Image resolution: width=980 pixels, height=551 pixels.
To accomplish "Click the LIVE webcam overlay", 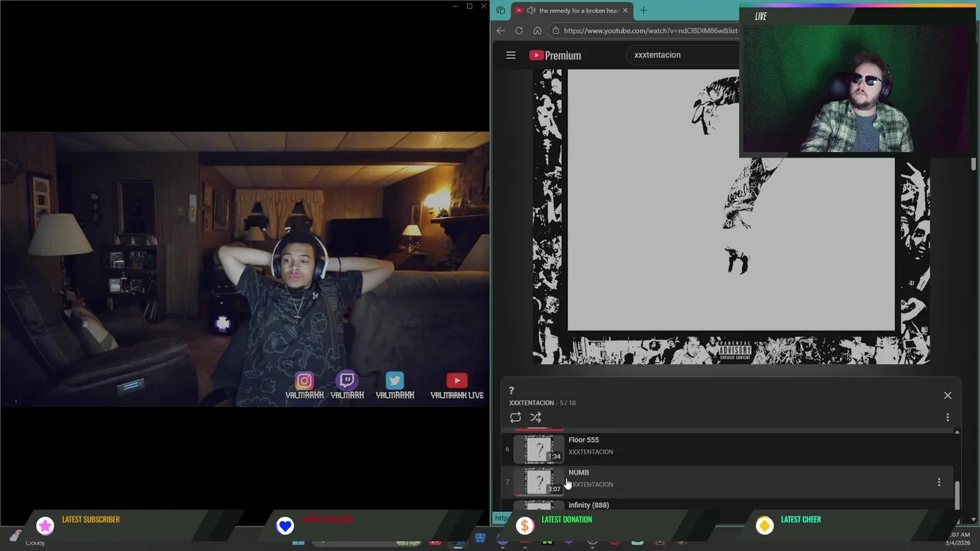I will click(859, 82).
